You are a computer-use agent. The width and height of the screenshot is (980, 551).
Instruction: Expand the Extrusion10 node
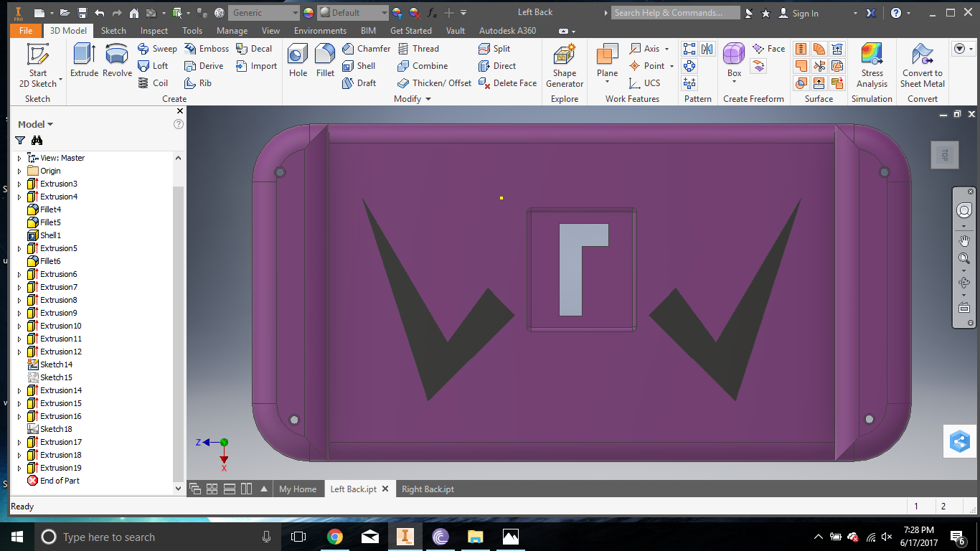click(x=19, y=326)
